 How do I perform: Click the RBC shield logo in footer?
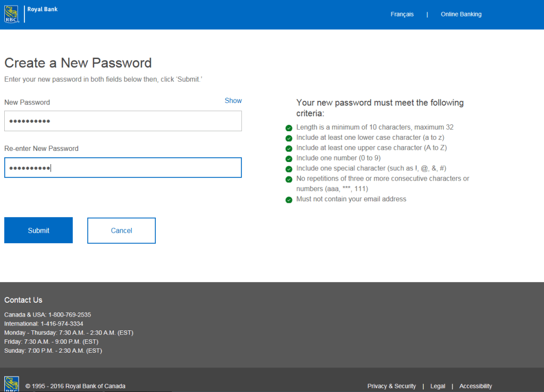[12, 384]
